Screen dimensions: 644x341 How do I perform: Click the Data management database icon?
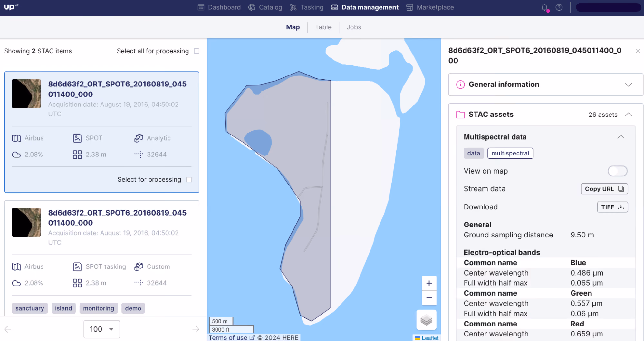(334, 7)
